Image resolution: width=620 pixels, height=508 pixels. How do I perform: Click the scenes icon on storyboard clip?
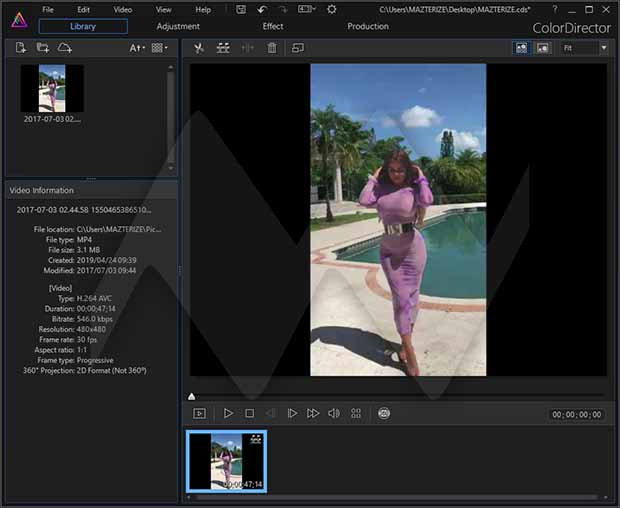click(256, 439)
